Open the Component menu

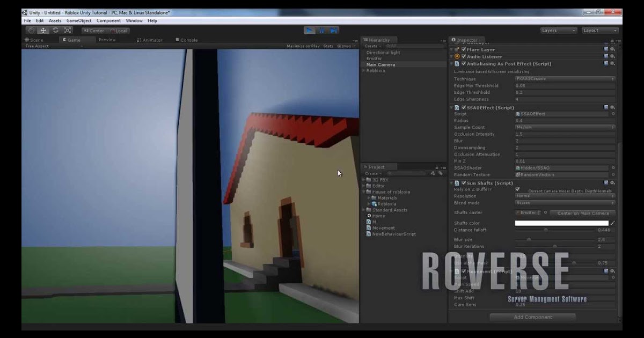tap(109, 20)
